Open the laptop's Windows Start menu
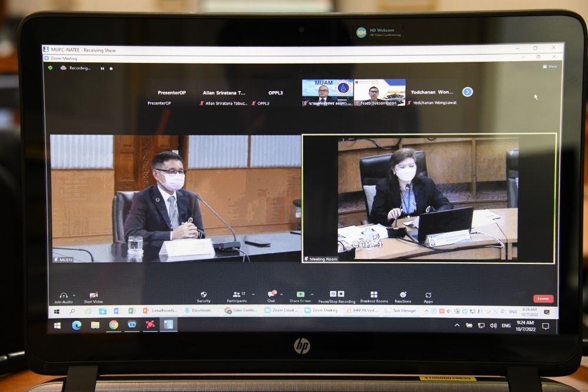The image size is (588, 392). 58,325
